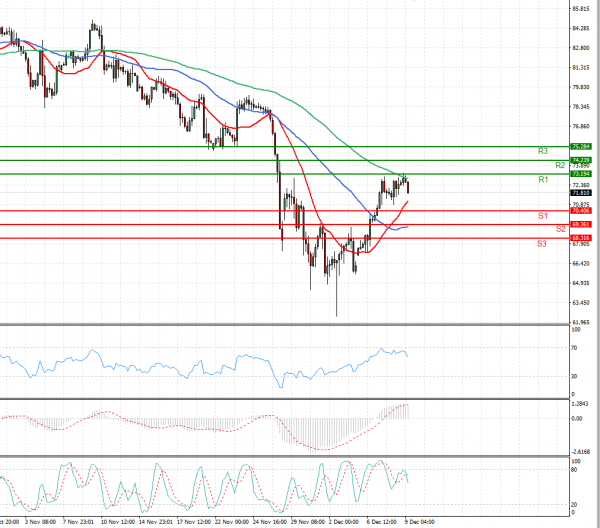
Task: Click the 10 Nov 12:00 date label
Action: tap(117, 522)
